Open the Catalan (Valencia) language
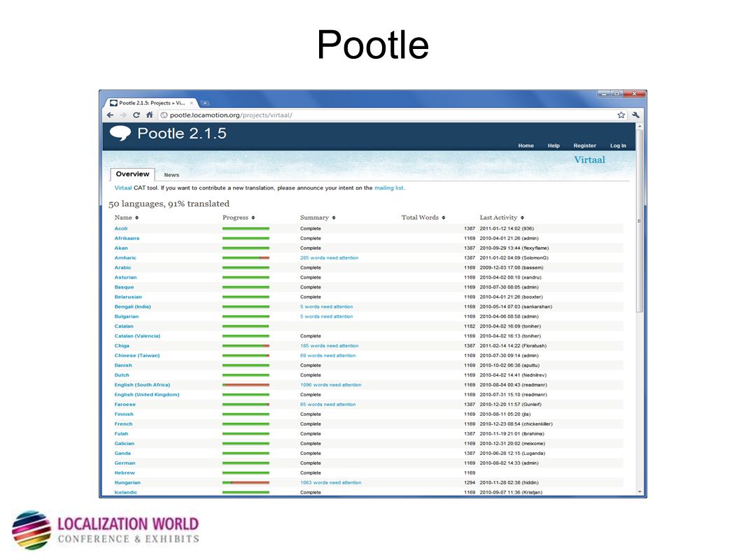The height and width of the screenshot is (560, 746). [x=137, y=336]
